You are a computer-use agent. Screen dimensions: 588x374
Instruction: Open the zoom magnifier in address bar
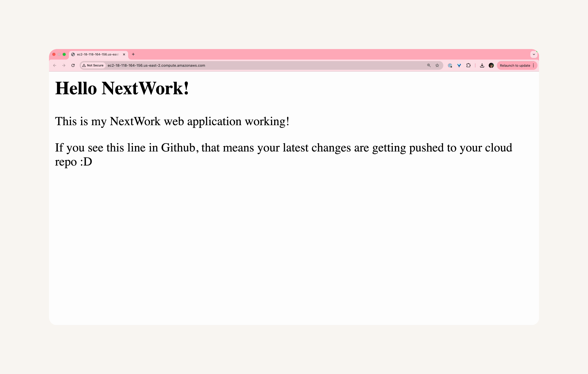click(429, 65)
